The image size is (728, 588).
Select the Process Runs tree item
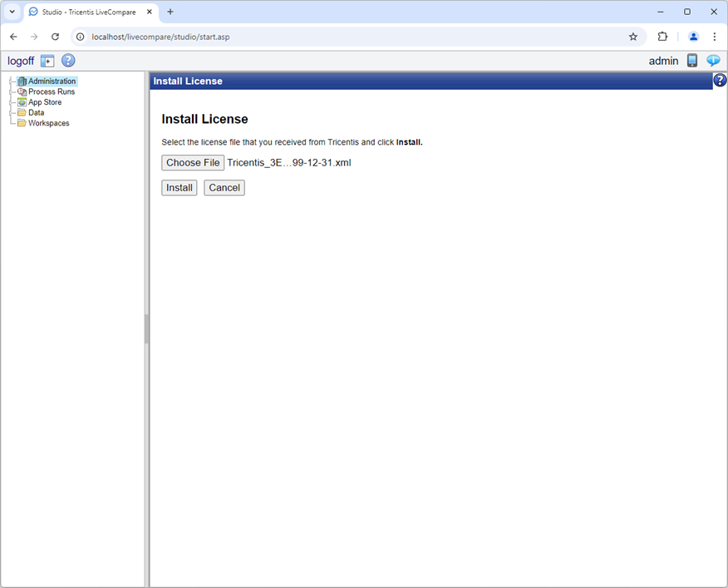[x=52, y=91]
